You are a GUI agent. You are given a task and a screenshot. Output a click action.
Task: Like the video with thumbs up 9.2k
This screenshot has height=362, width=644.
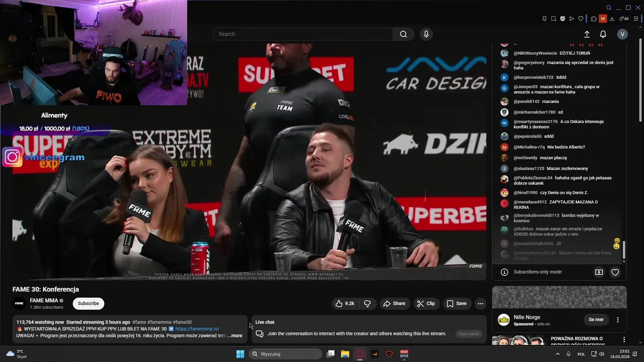point(345,304)
